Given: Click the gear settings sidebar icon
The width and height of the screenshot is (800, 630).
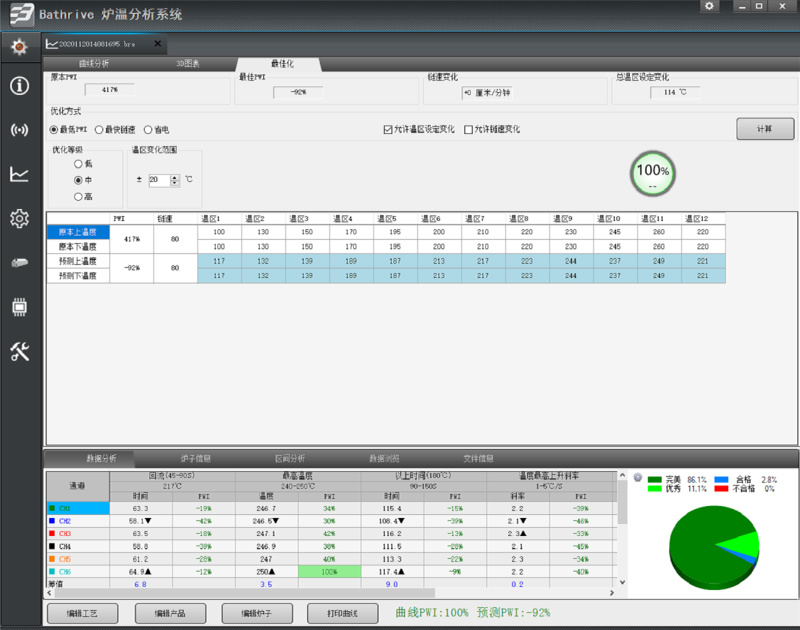Looking at the screenshot, I should pos(19,218).
